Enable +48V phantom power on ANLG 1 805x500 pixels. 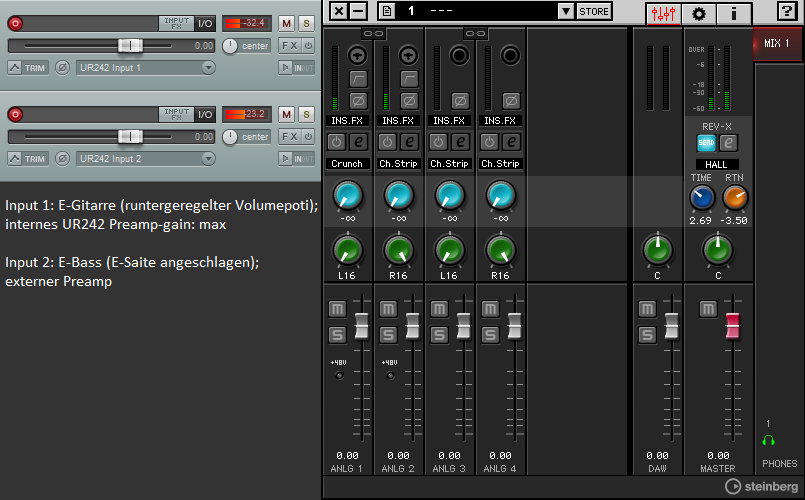[339, 375]
